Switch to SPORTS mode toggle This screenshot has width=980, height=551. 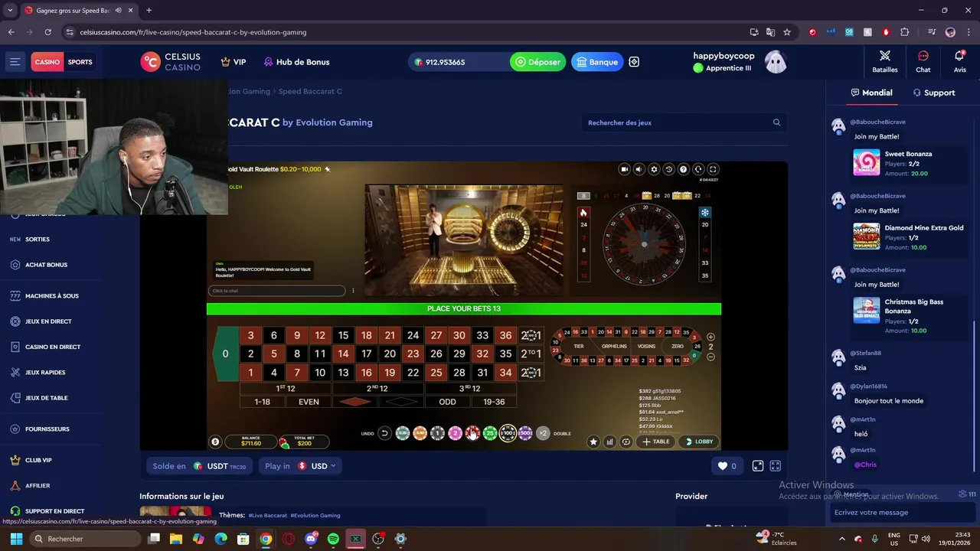pos(80,62)
